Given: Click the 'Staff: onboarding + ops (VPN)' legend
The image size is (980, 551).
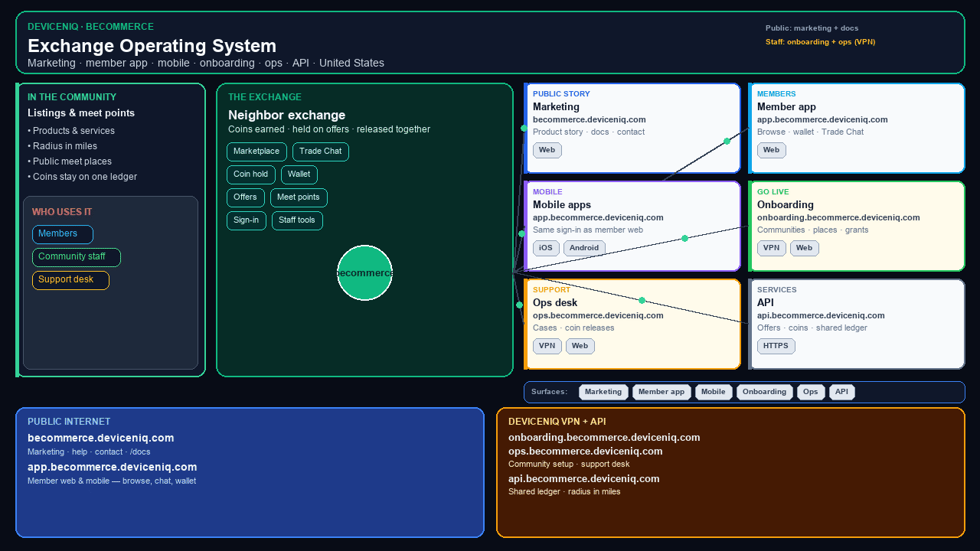Looking at the screenshot, I should (820, 42).
